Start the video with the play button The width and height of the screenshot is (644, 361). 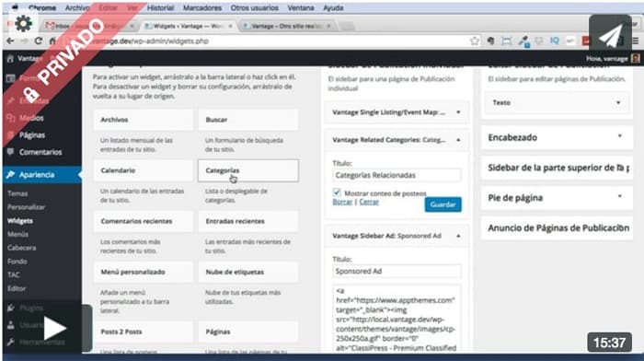[54, 329]
